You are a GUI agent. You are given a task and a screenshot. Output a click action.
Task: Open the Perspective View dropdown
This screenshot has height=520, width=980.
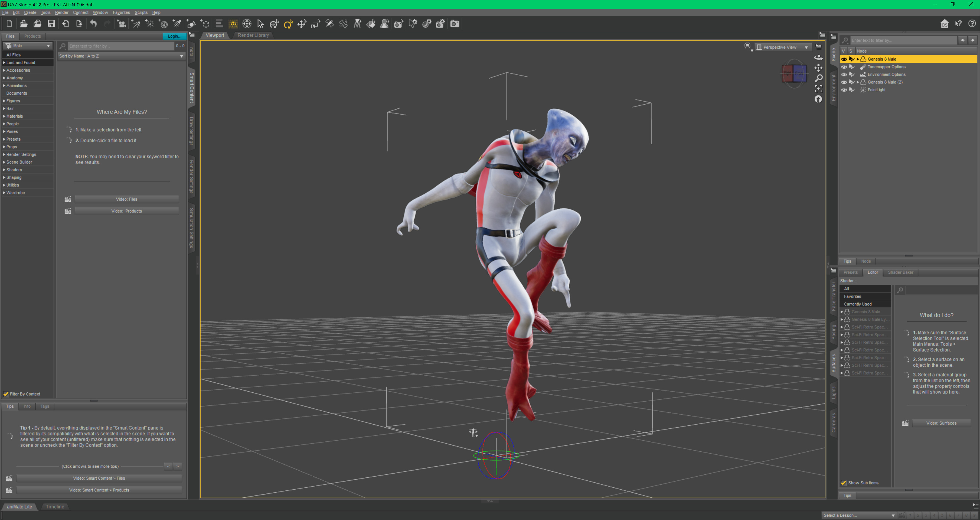[783, 47]
